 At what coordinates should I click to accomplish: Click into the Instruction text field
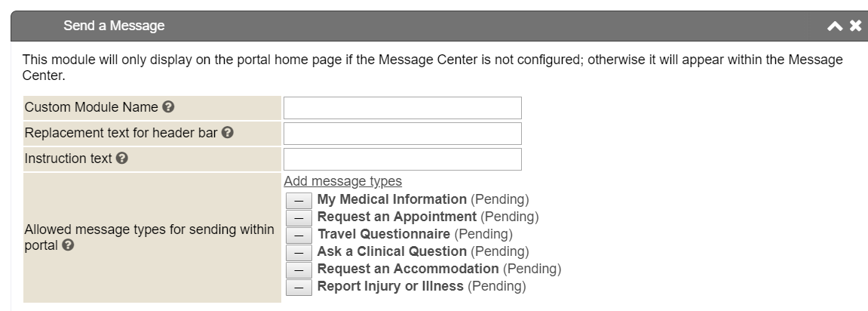[402, 159]
